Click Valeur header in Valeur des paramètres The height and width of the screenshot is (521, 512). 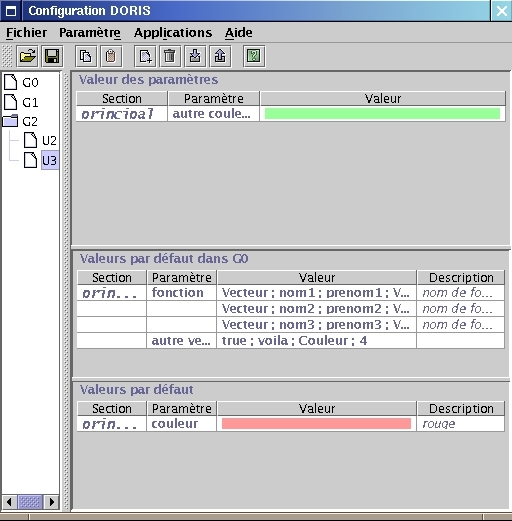[x=383, y=98]
